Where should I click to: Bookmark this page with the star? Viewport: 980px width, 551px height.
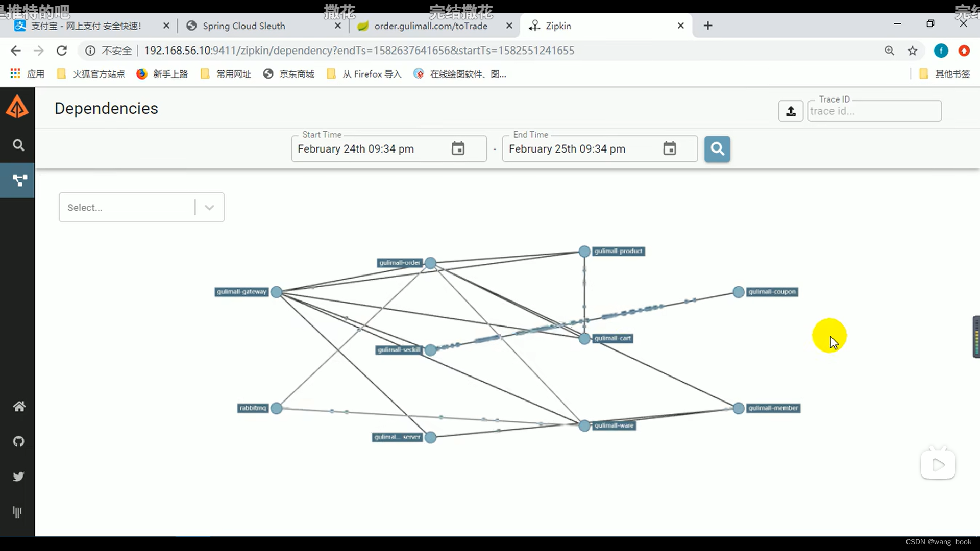[913, 51]
